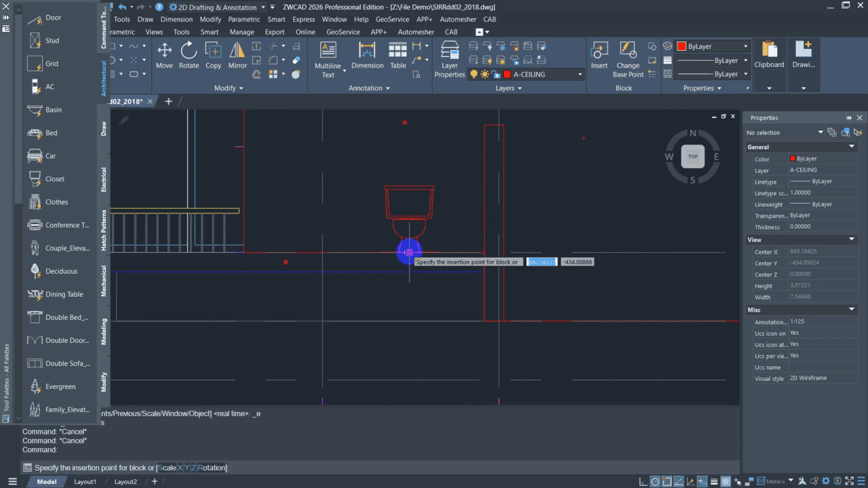Insert the Dining Table block from palette
Screen dimensions: 868x488
point(54,294)
